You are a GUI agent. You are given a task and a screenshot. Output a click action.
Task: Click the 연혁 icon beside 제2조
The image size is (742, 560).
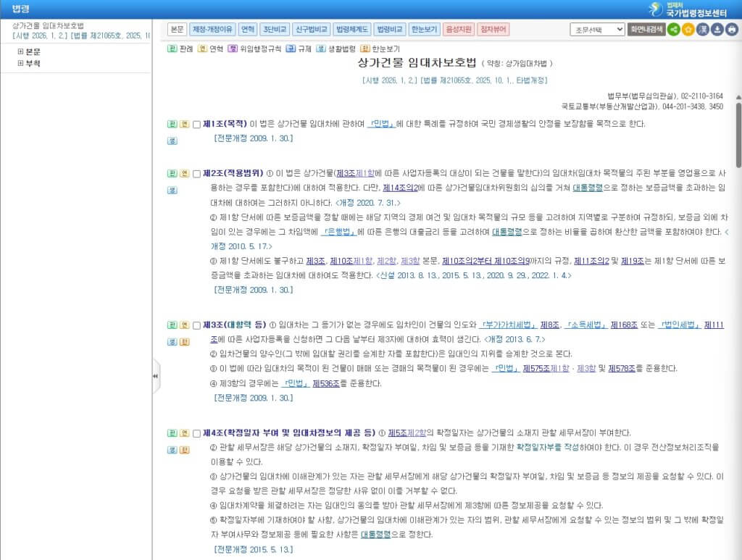pos(184,174)
